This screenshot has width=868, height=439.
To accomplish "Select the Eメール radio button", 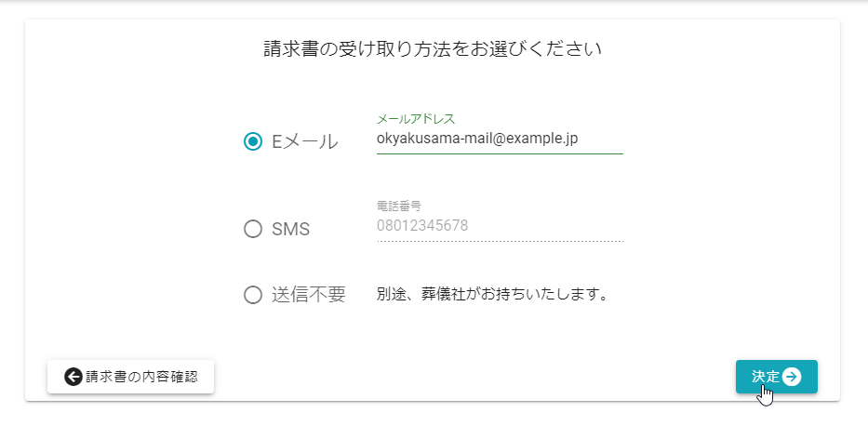I will [x=253, y=141].
